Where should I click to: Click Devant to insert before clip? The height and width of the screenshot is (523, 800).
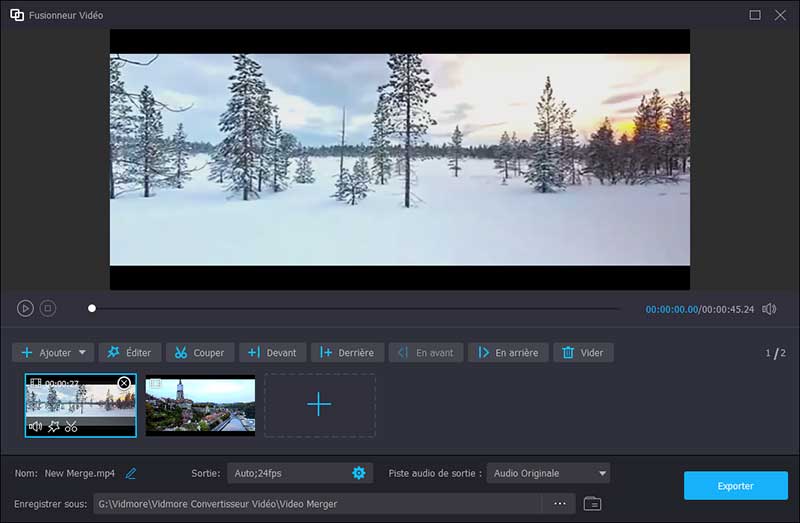[x=272, y=353]
